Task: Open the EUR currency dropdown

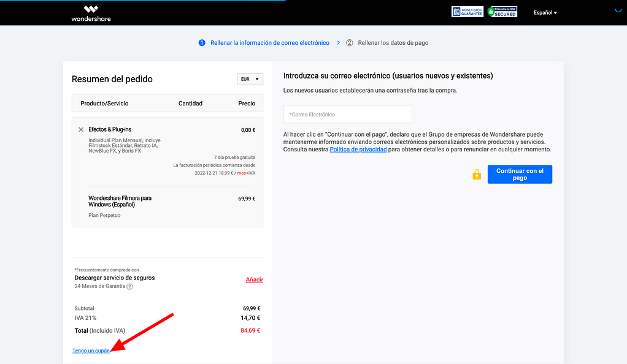Action: click(x=250, y=79)
